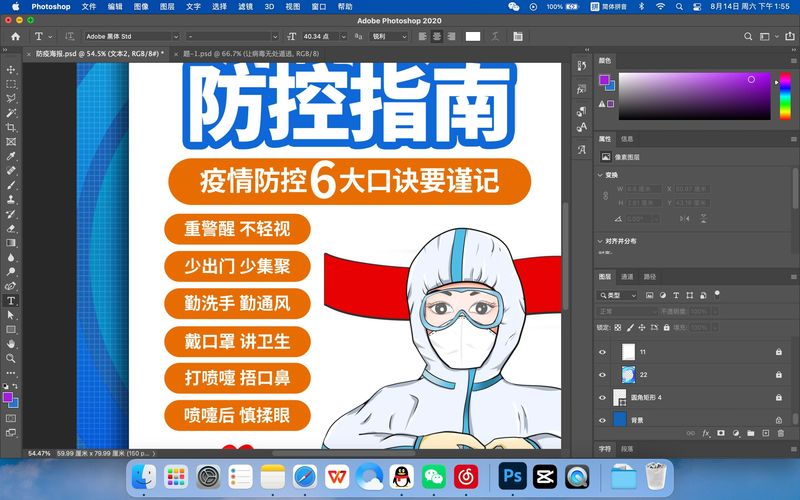Add a layer mask from layers footer
Viewport: 800px width, 500px height.
coord(721,433)
